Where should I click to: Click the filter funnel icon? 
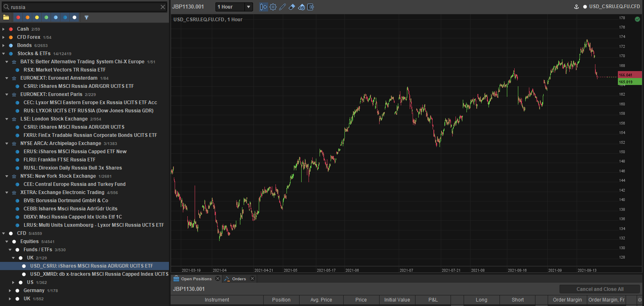(87, 18)
